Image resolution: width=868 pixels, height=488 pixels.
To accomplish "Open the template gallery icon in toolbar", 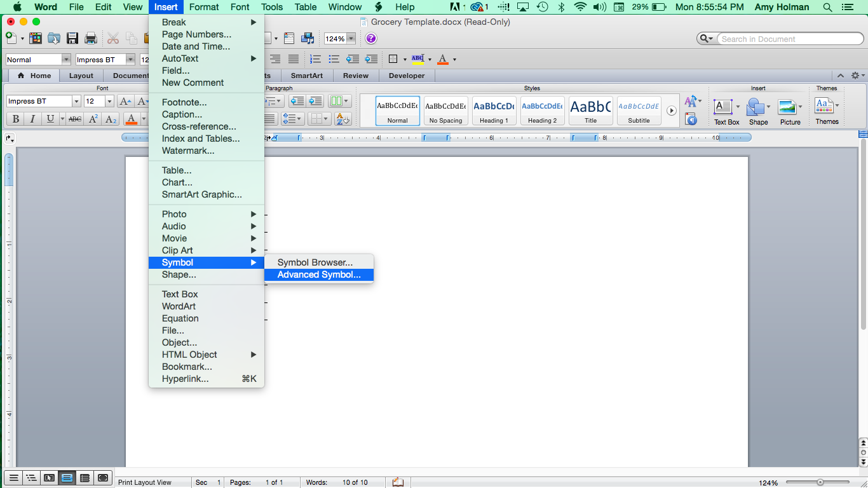I will (x=36, y=38).
